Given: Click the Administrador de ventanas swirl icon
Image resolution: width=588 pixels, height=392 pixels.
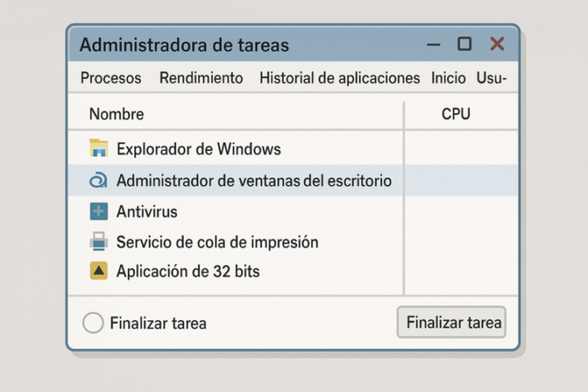Looking at the screenshot, I should [99, 180].
